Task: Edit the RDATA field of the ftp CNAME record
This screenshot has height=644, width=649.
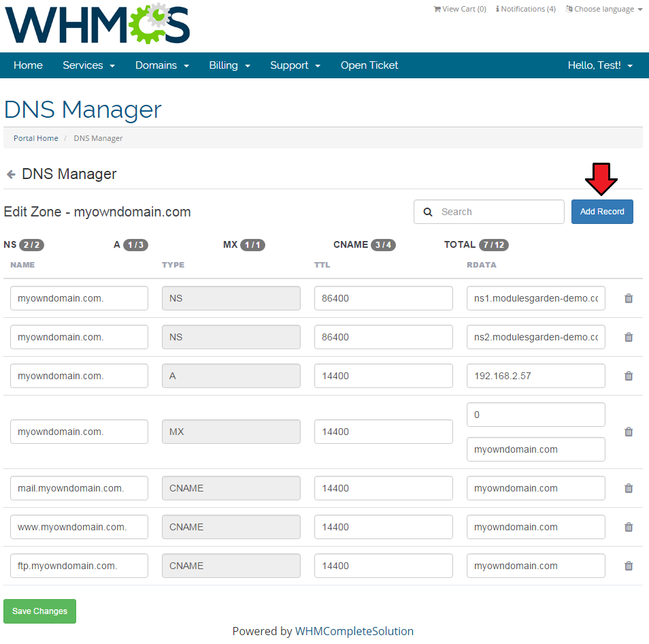Action: coord(535,566)
